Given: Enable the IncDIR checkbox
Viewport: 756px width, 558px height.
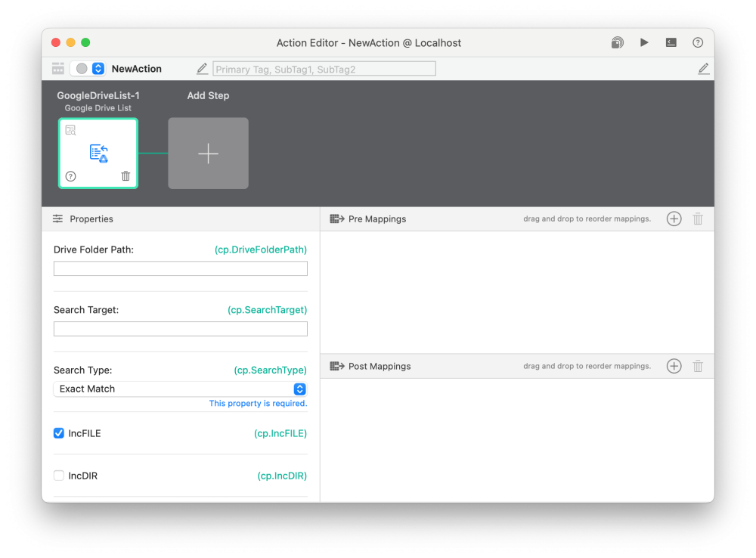Looking at the screenshot, I should click(x=58, y=475).
